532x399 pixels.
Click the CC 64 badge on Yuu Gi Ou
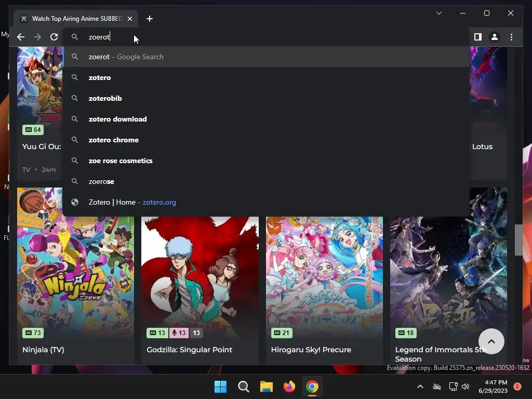[x=33, y=129]
